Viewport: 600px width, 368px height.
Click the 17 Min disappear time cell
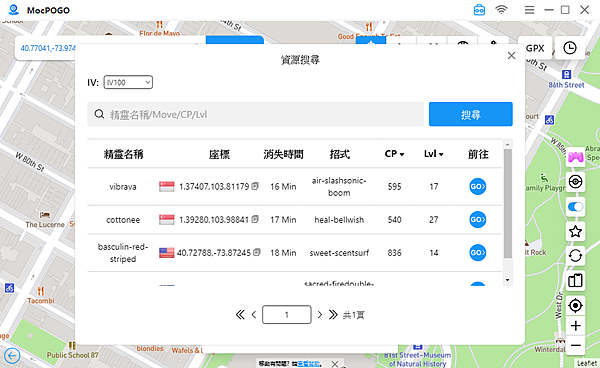[283, 220]
